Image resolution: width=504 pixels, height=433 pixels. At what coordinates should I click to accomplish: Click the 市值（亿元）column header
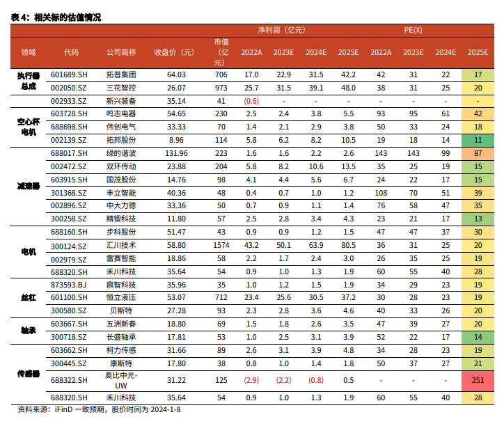point(221,52)
